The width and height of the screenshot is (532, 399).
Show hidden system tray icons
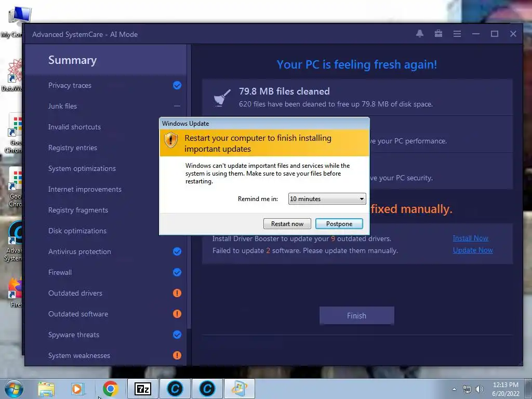tap(454, 389)
